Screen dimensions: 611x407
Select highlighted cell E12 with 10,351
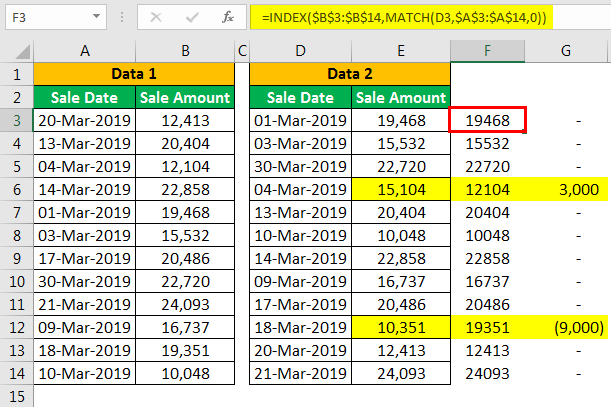[401, 327]
